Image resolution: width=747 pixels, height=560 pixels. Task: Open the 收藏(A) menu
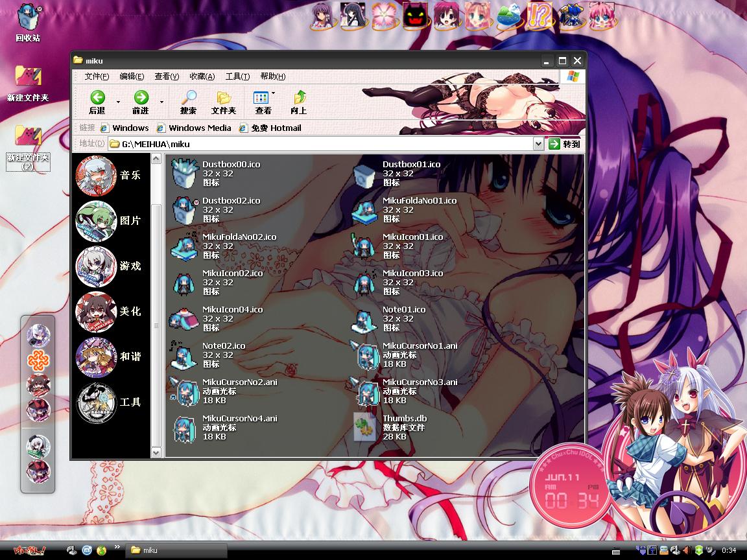pos(202,76)
